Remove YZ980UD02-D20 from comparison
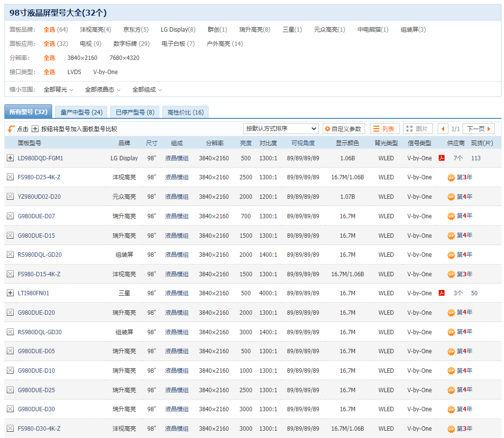The height and width of the screenshot is (438, 504). pos(10,196)
